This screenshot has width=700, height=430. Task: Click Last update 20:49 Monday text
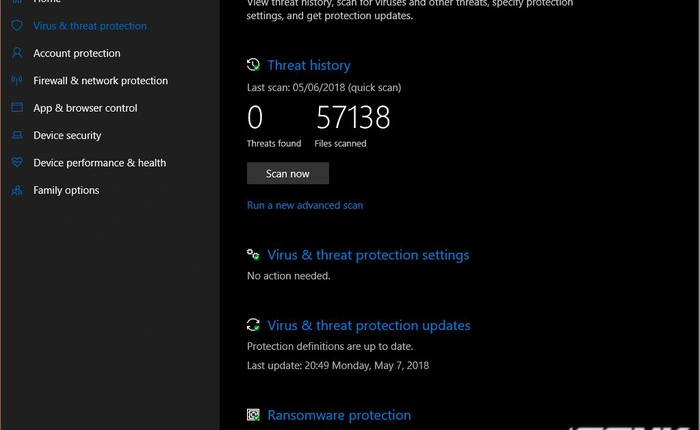click(338, 366)
